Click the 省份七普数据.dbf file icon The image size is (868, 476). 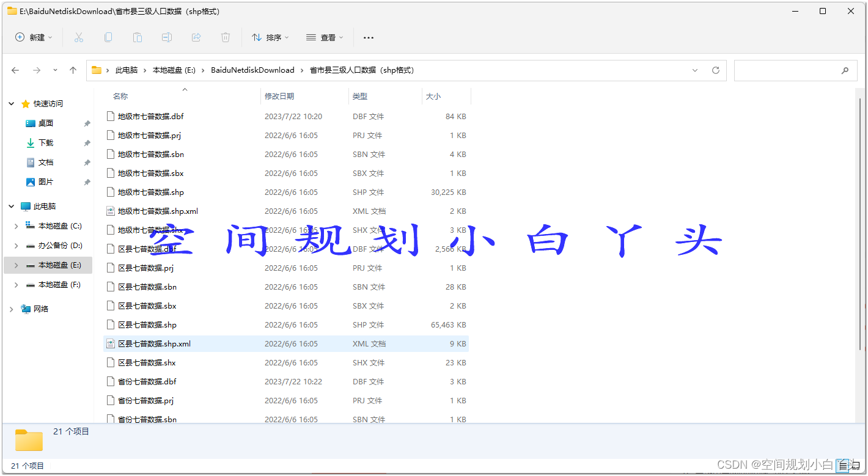(111, 381)
